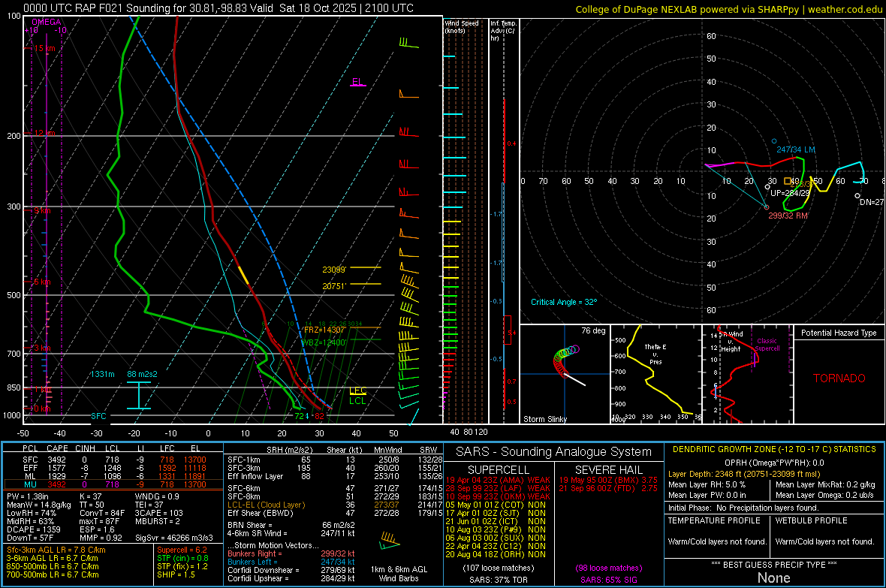This screenshot has width=886, height=588.
Task: Click the Mean Layer RH: 5.0 % value
Action: coord(707,484)
